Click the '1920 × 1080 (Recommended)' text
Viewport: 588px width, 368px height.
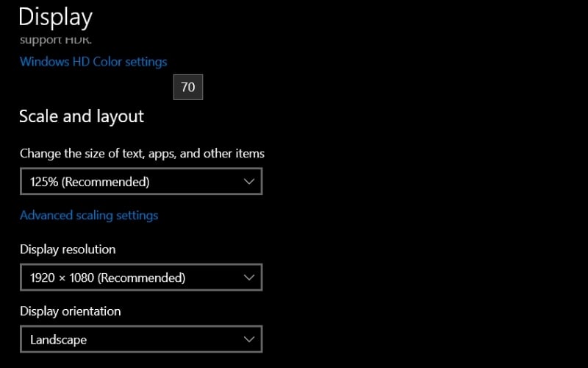(x=107, y=277)
